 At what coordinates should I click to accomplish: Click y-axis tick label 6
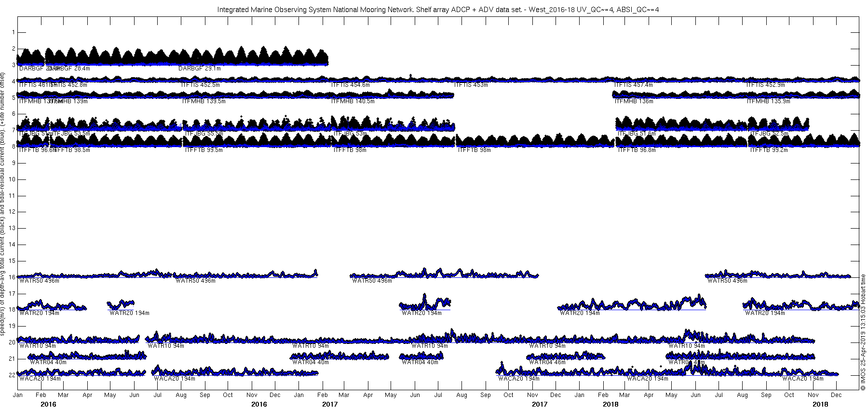(14, 114)
